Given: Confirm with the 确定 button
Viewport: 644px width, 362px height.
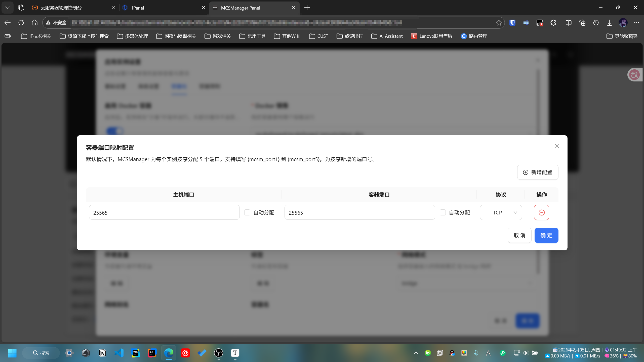Looking at the screenshot, I should (546, 235).
